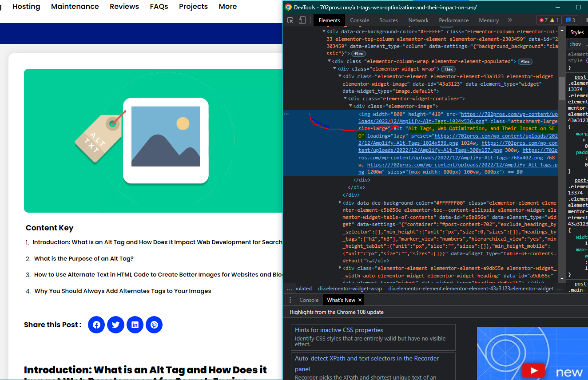Share the post on Facebook

96,325
